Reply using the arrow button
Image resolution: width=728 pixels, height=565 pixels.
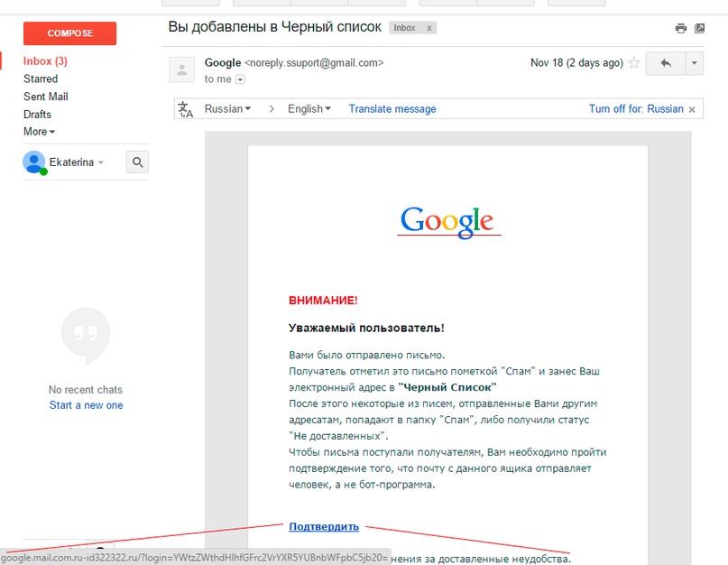click(666, 63)
